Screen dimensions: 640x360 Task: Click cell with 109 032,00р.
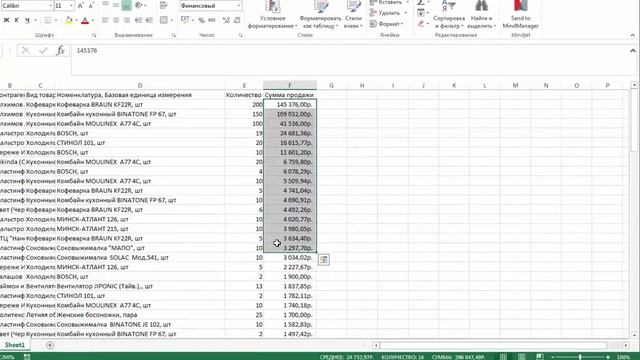290,114
